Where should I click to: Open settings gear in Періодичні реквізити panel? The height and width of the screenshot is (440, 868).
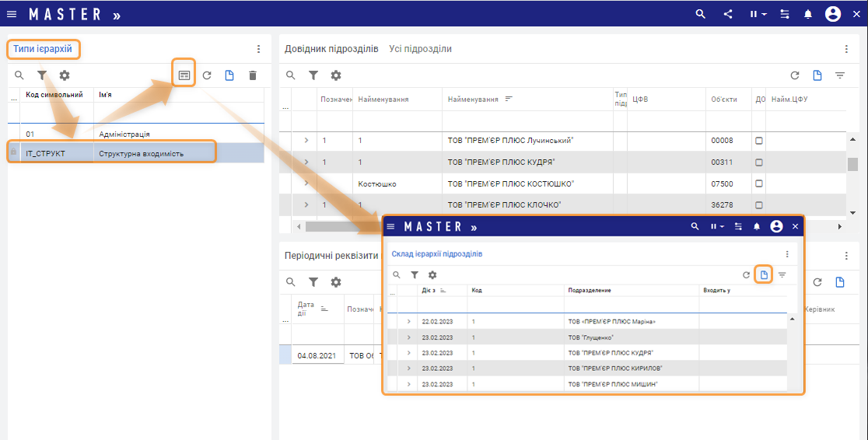[x=336, y=281]
